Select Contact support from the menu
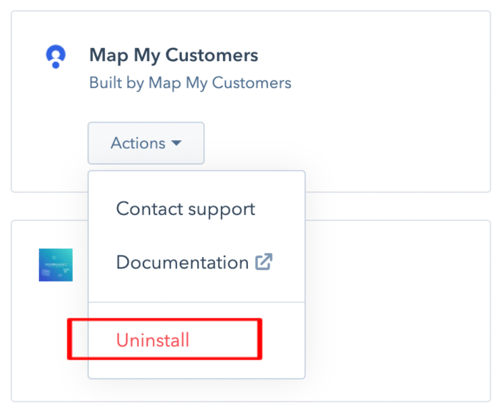500x409 pixels. click(x=186, y=210)
